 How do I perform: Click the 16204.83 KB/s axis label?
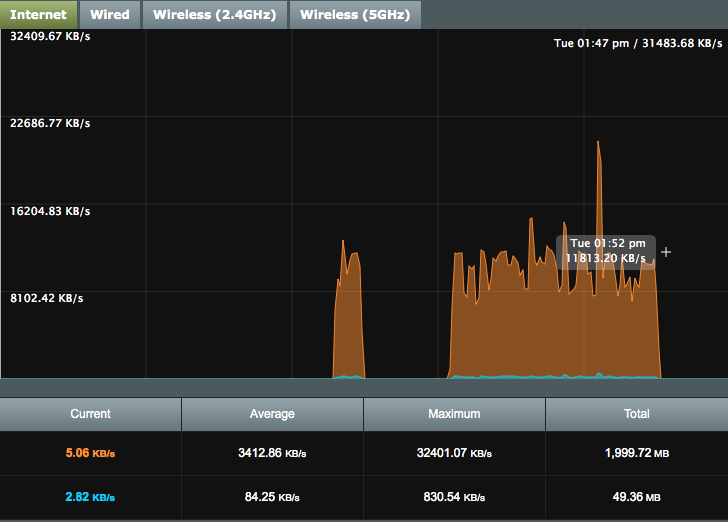[x=50, y=211]
